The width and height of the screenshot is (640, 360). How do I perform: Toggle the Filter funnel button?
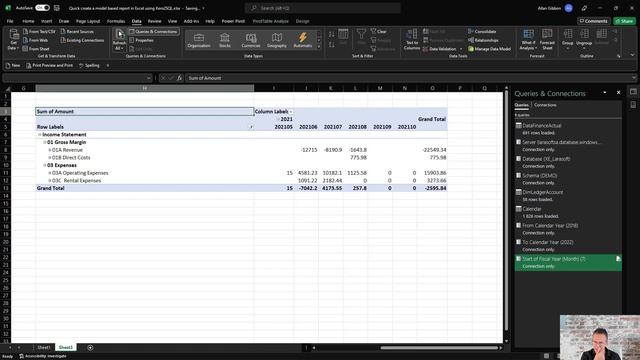click(x=361, y=36)
